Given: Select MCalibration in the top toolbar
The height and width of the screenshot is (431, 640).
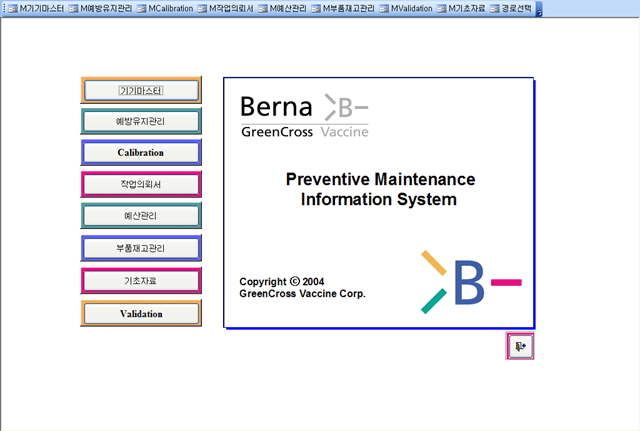Looking at the screenshot, I should coord(165,9).
